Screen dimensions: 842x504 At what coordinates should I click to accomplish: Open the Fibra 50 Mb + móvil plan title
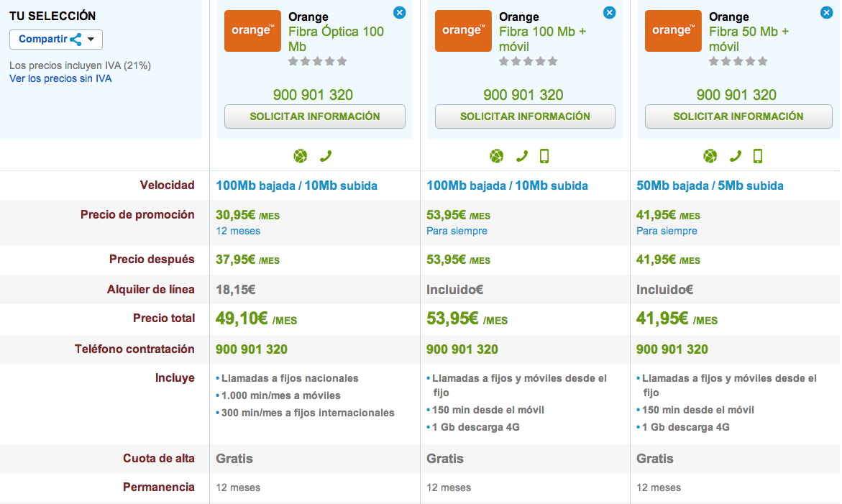pos(749,39)
